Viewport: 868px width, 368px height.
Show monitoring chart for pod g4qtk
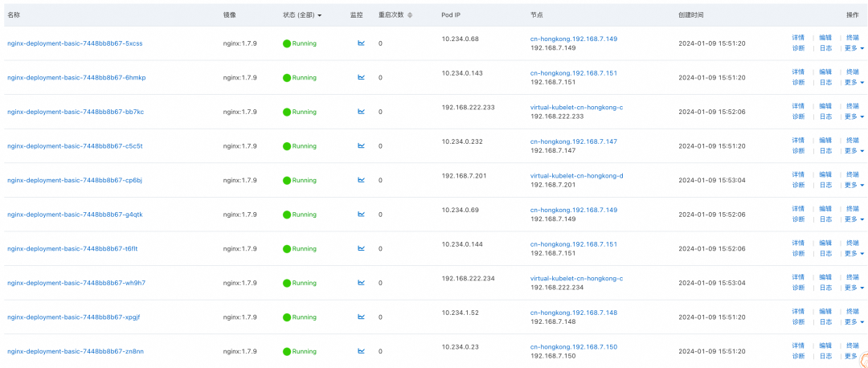point(362,214)
